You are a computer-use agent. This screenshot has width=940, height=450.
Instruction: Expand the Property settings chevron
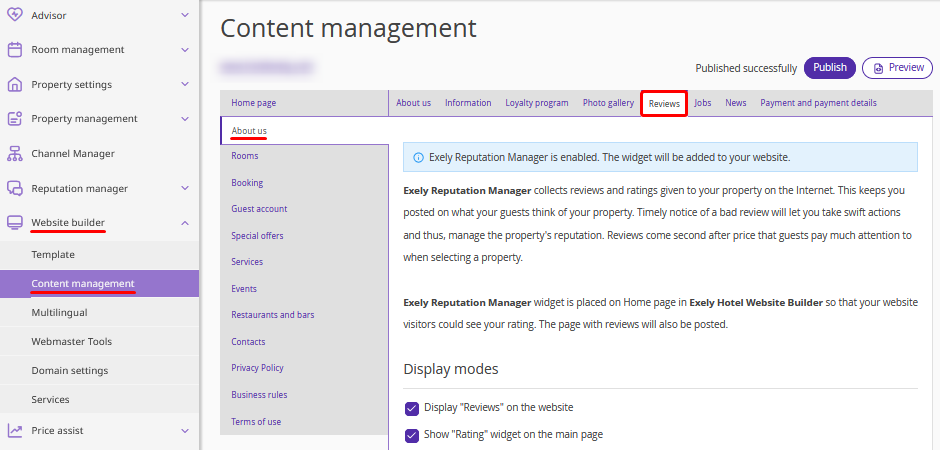185,84
